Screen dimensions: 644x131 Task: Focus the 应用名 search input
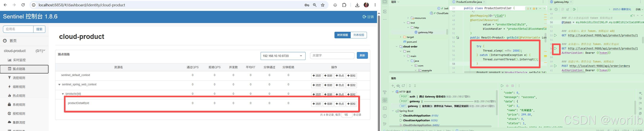(x=18, y=29)
